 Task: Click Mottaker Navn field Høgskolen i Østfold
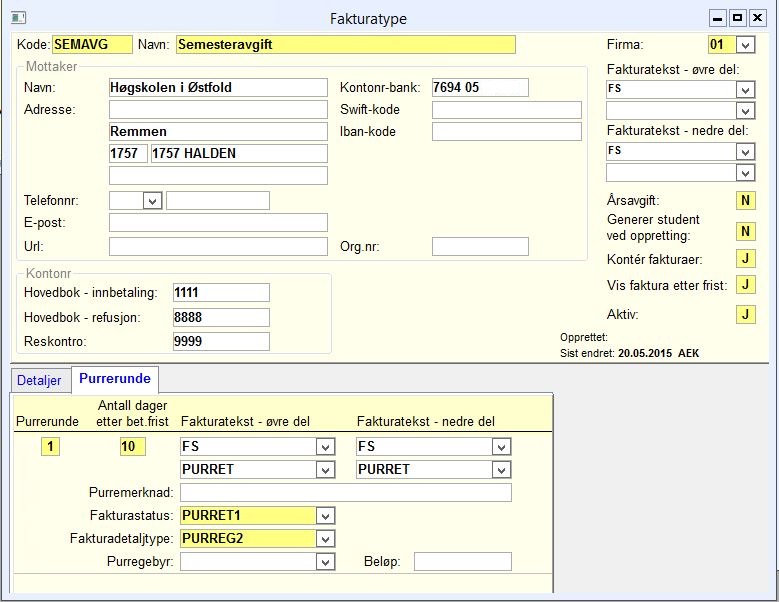point(218,87)
